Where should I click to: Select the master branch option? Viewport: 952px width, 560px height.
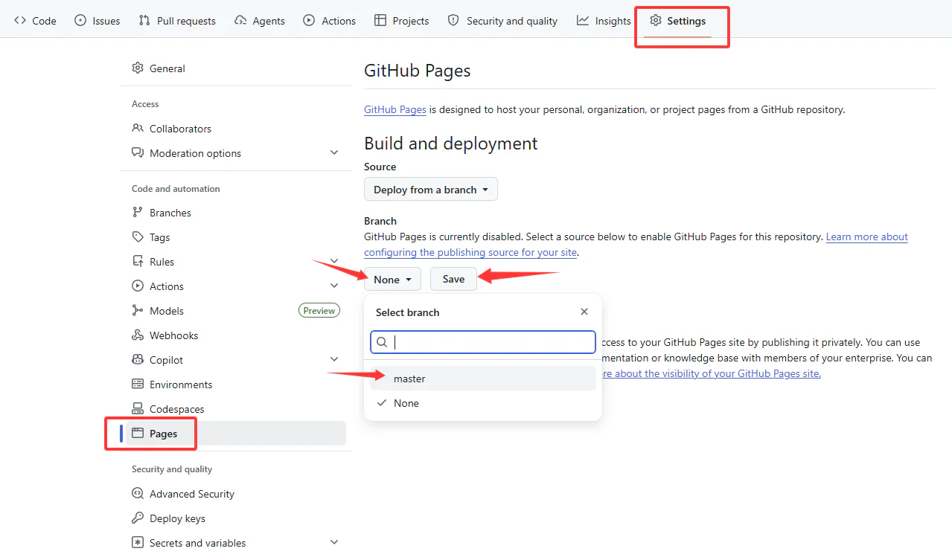point(483,379)
